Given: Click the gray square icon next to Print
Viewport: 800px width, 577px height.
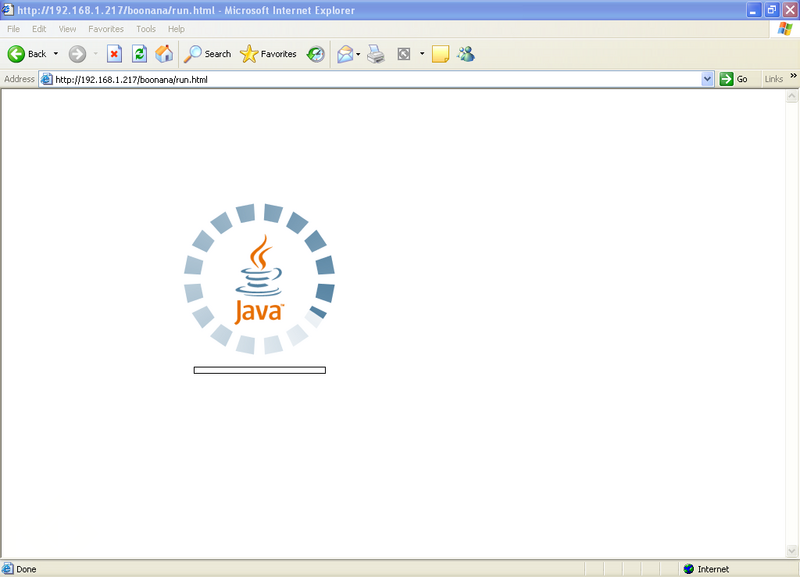Looking at the screenshot, I should click(x=404, y=54).
